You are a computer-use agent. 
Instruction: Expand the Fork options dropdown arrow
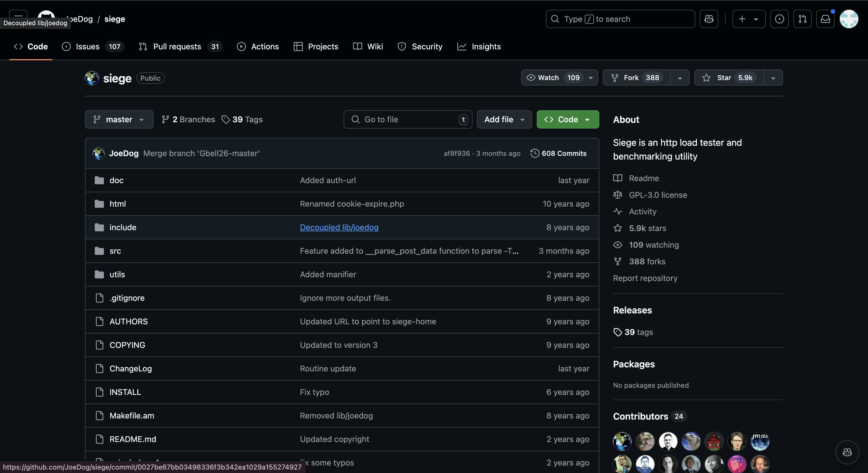click(x=680, y=78)
